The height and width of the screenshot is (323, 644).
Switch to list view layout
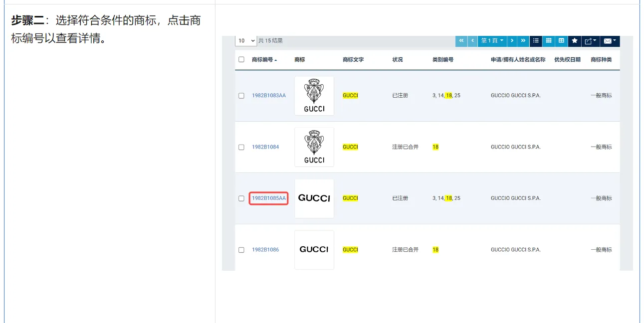pos(536,41)
